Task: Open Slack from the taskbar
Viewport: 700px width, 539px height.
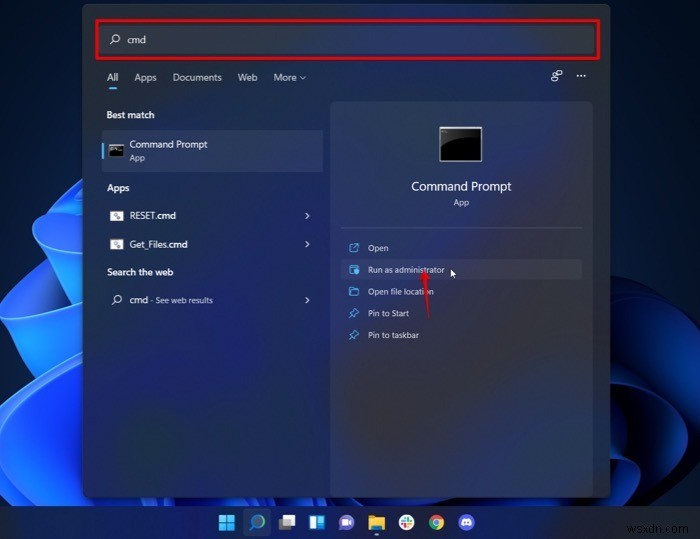Action: [407, 522]
